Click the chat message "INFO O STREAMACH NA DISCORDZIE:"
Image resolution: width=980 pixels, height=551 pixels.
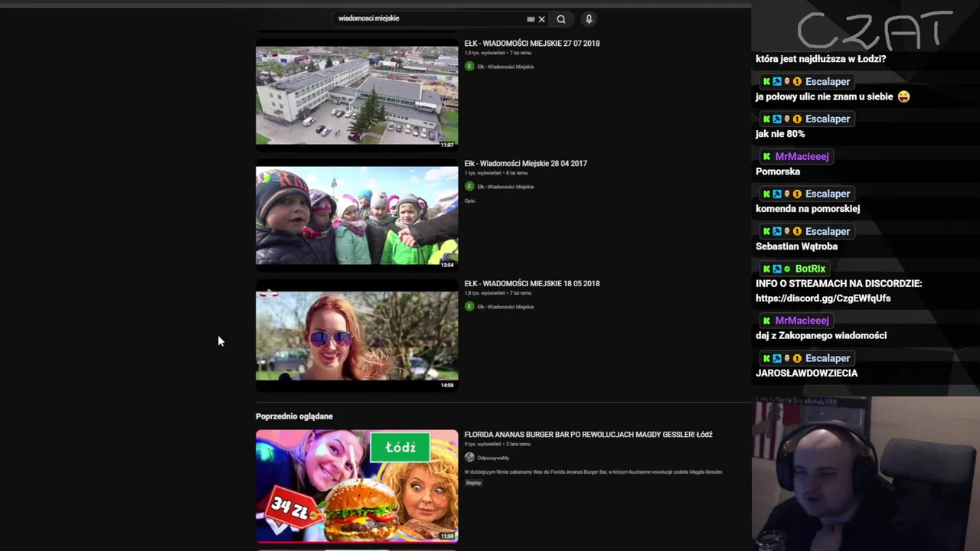[838, 284]
